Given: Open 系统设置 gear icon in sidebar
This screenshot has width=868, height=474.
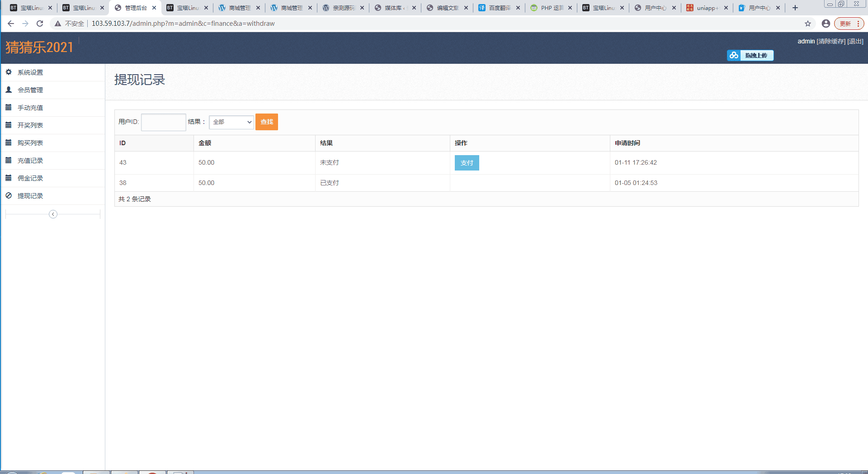Looking at the screenshot, I should click(x=9, y=72).
